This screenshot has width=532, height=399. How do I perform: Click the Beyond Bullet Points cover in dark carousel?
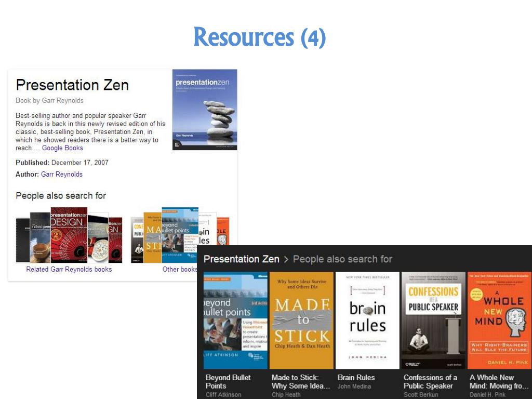(x=235, y=320)
